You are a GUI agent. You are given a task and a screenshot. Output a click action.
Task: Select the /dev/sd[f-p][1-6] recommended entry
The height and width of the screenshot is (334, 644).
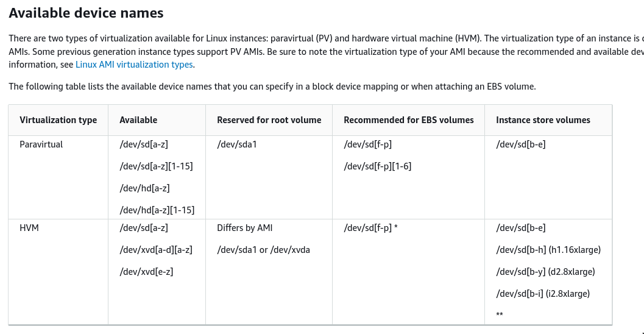pos(377,166)
